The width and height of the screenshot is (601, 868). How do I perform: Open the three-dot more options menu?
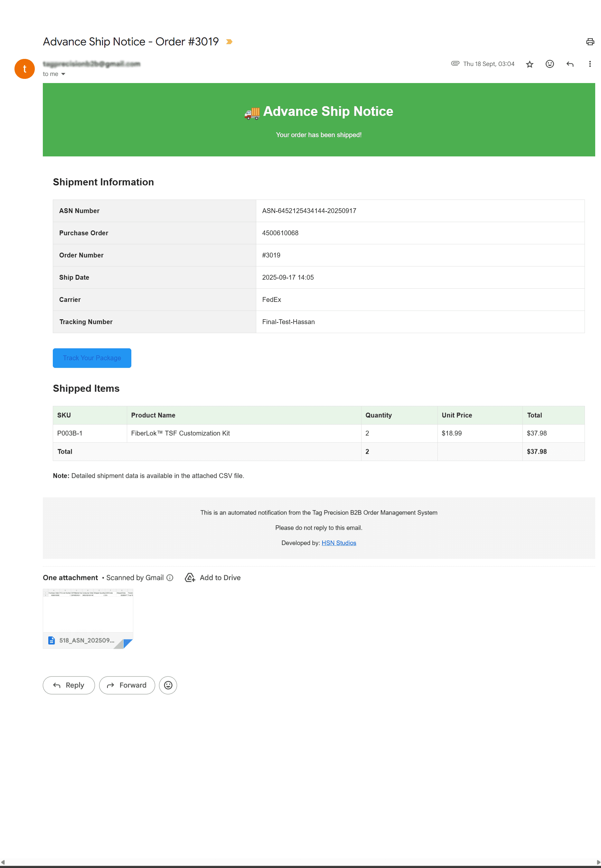coord(589,64)
